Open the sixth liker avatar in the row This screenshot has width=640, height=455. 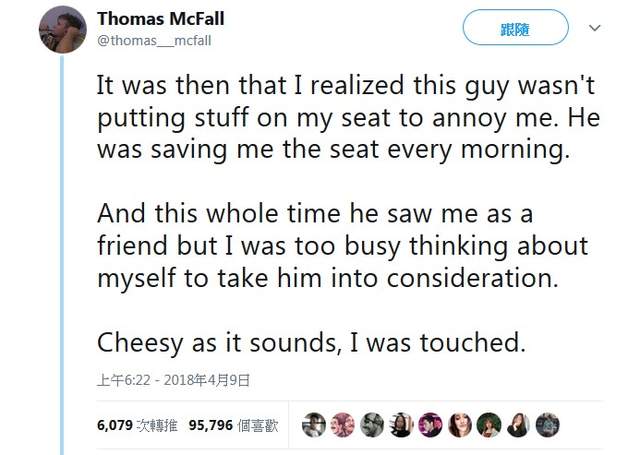point(459,424)
